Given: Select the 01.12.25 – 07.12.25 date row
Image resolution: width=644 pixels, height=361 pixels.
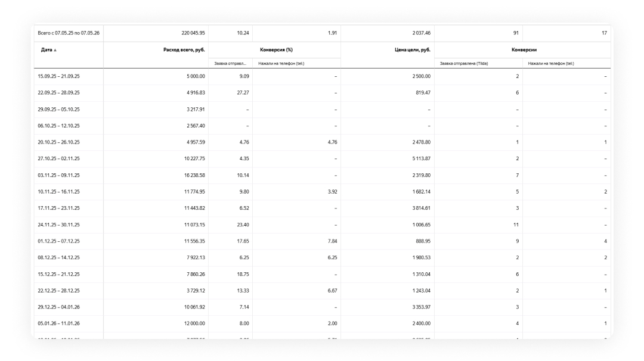Looking at the screenshot, I should tap(323, 241).
